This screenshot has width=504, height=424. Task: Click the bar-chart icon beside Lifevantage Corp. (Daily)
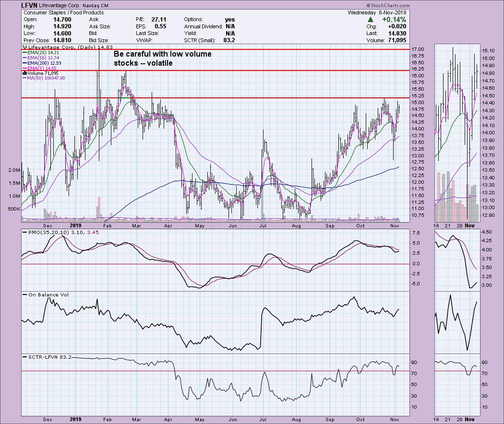click(x=25, y=47)
